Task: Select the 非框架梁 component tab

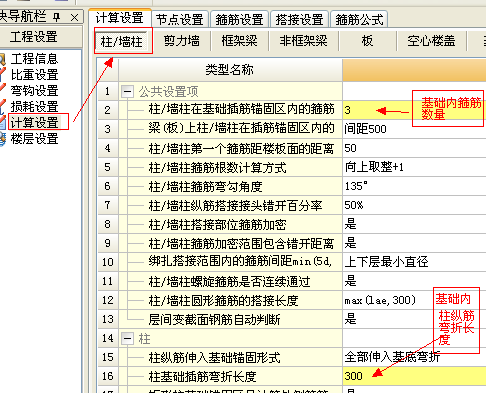Action: tap(304, 41)
